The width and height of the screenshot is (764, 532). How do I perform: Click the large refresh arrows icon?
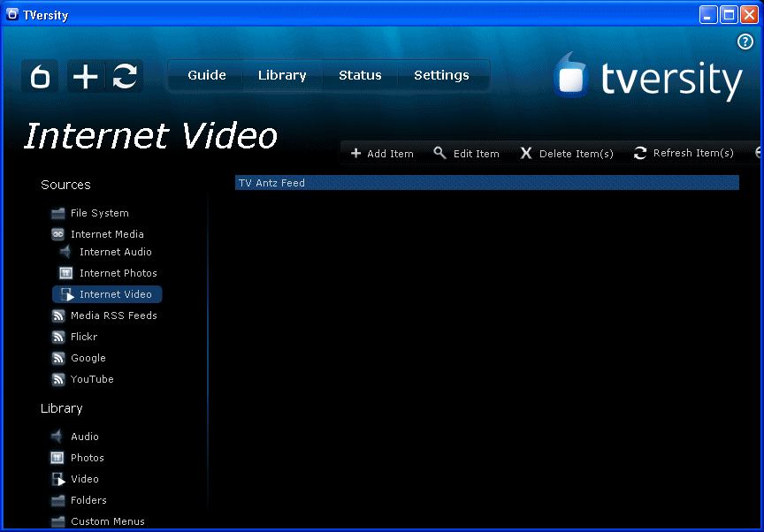point(125,76)
